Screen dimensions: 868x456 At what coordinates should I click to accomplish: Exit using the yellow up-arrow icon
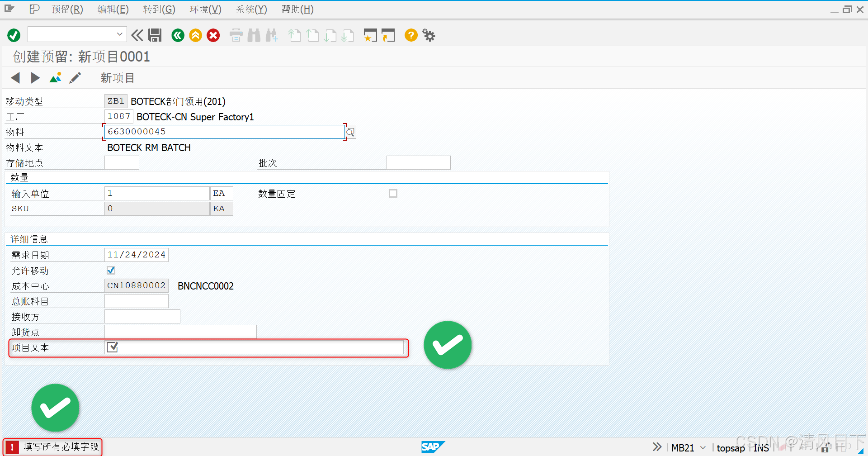[x=196, y=35]
